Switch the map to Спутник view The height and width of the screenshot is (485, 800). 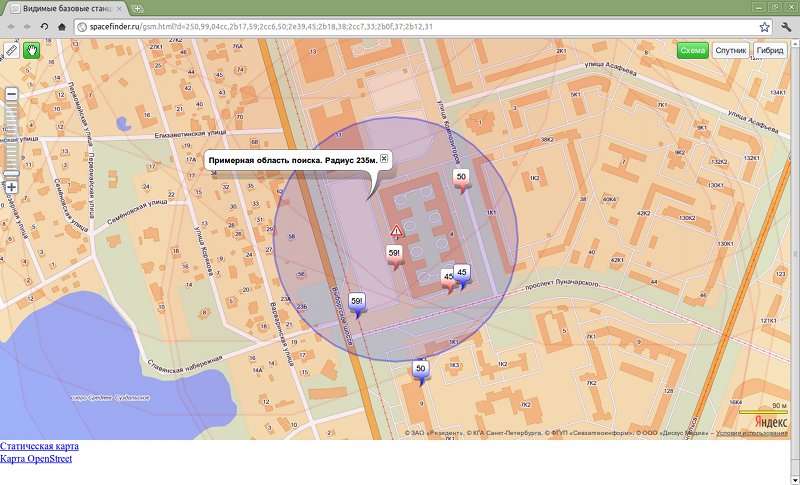tap(731, 50)
